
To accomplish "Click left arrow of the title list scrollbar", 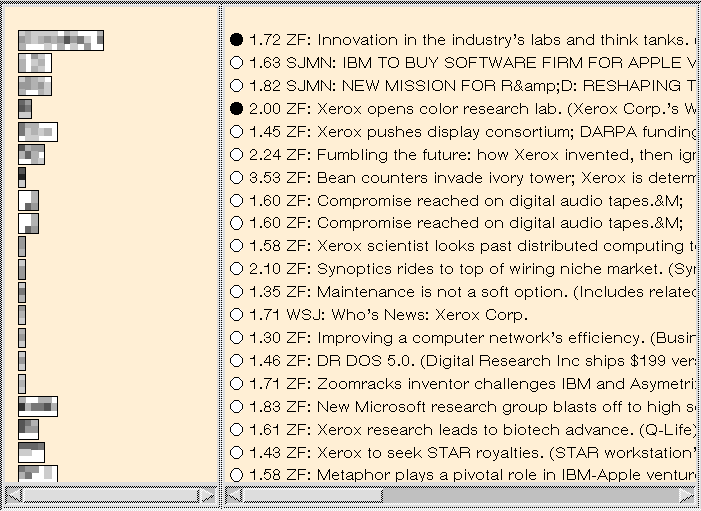I will (x=234, y=495).
